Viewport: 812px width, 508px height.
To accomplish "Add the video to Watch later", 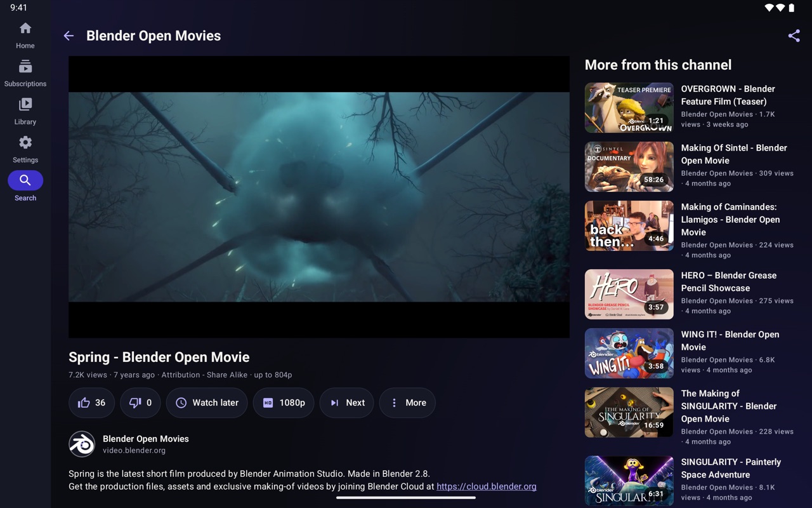I will click(207, 403).
